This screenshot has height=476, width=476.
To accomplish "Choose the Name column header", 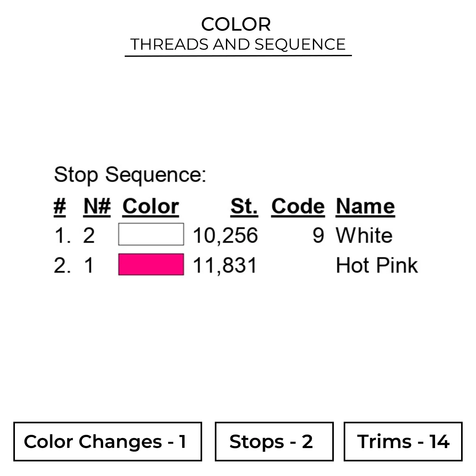I will pos(365,207).
